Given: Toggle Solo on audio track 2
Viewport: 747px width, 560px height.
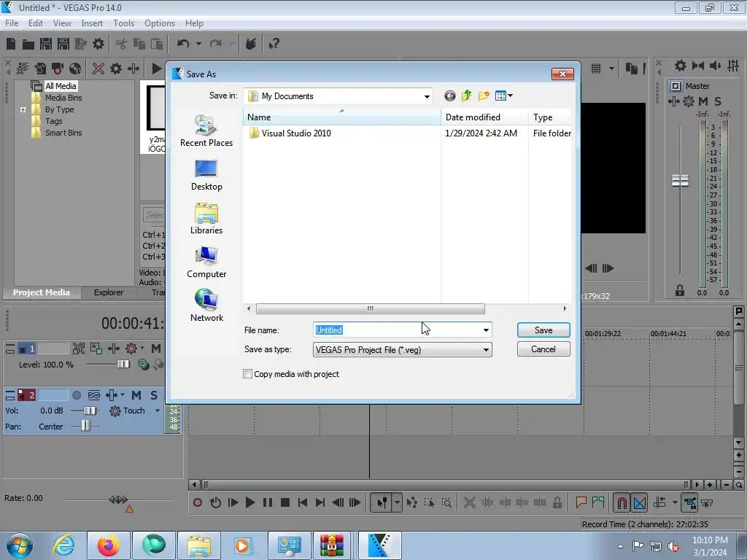Looking at the screenshot, I should point(153,395).
